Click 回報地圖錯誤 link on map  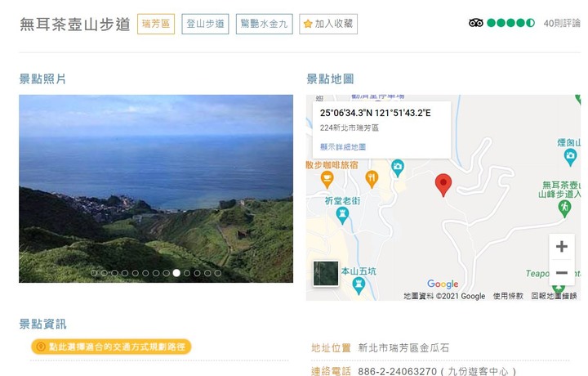[x=554, y=296]
